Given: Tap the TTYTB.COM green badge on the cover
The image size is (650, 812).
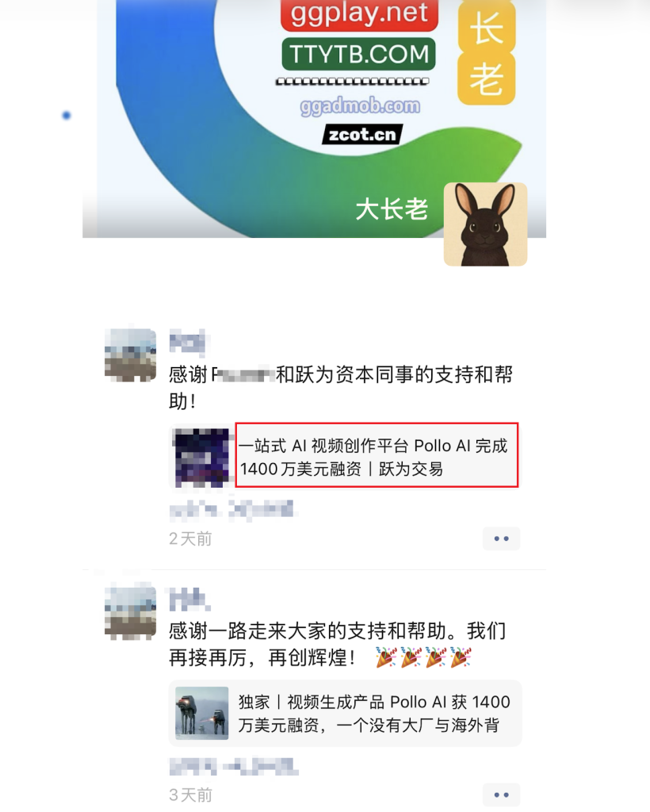Looking at the screenshot, I should [358, 54].
